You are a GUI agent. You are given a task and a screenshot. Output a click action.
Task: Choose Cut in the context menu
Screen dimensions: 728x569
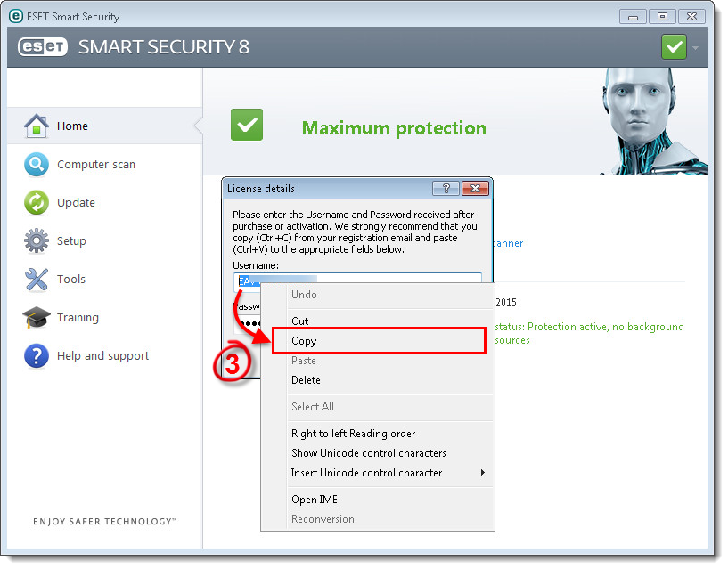pyautogui.click(x=300, y=321)
